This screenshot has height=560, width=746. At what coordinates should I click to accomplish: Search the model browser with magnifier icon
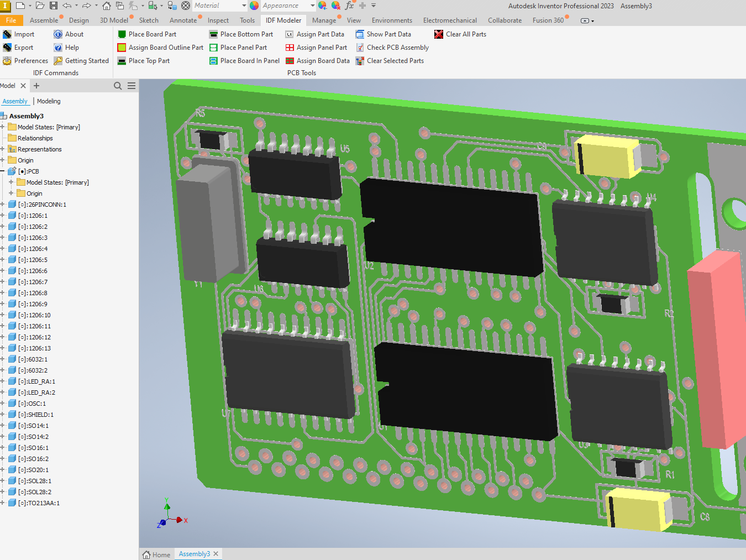tap(118, 86)
